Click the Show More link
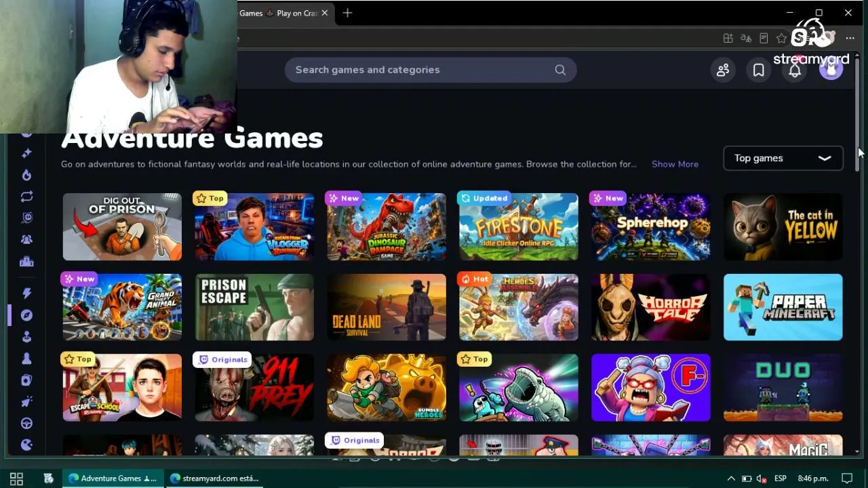Image resolution: width=868 pixels, height=488 pixels. 675,164
